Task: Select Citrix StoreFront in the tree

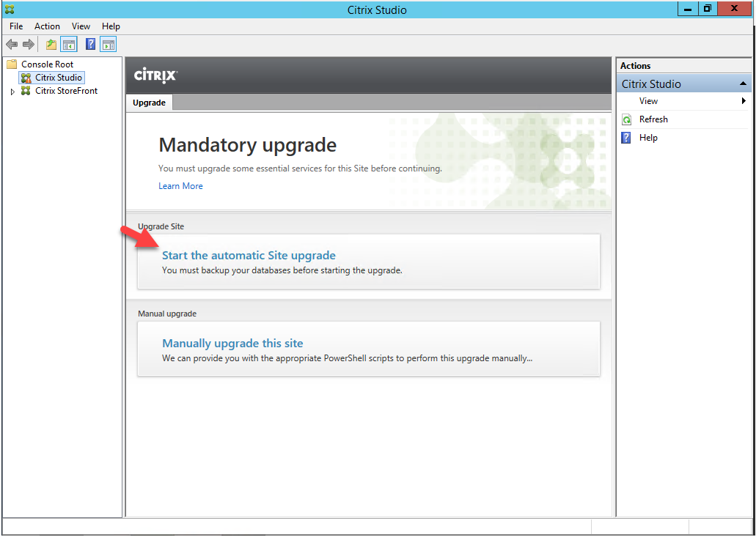Action: [66, 91]
